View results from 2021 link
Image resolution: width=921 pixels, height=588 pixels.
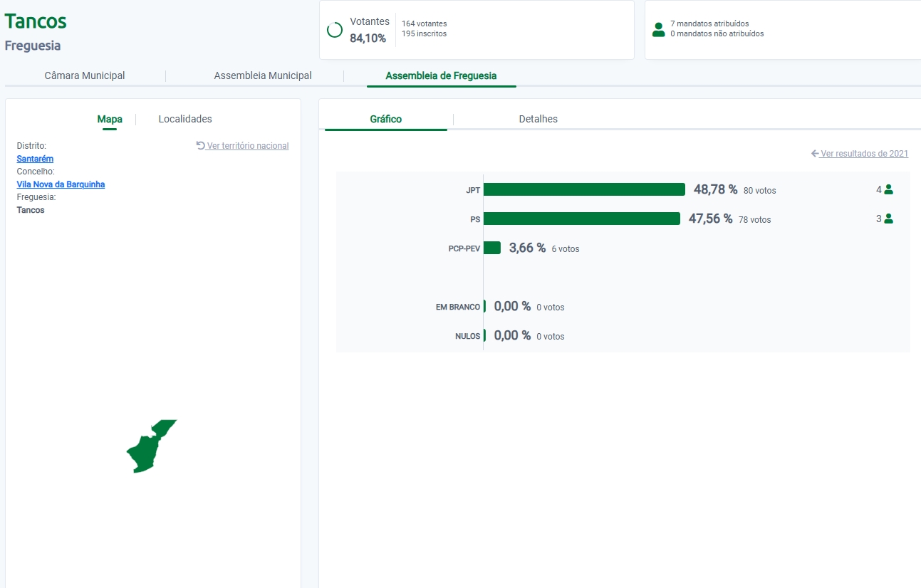tap(864, 154)
